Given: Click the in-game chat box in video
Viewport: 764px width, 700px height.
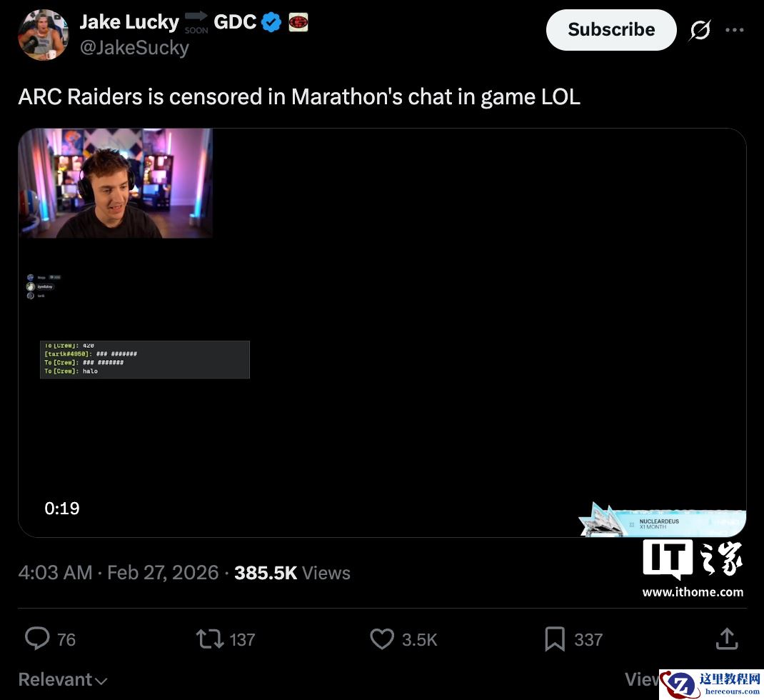Looking at the screenshot, I should click(x=145, y=359).
